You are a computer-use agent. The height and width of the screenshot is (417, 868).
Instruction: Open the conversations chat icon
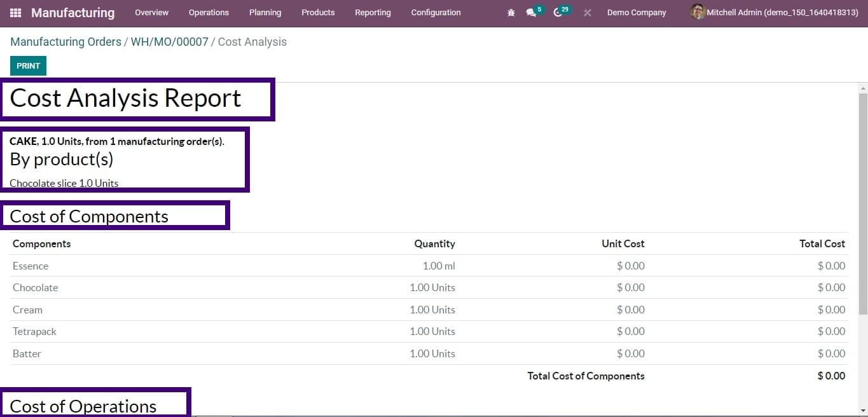click(x=531, y=13)
